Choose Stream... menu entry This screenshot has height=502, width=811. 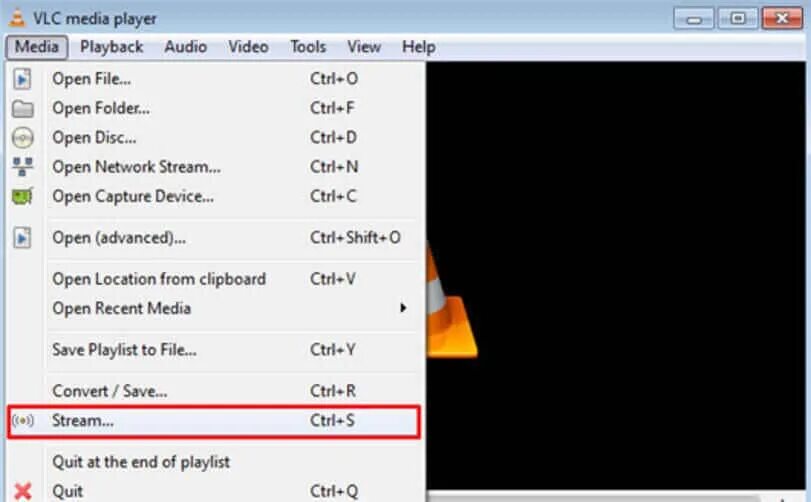tap(214, 421)
